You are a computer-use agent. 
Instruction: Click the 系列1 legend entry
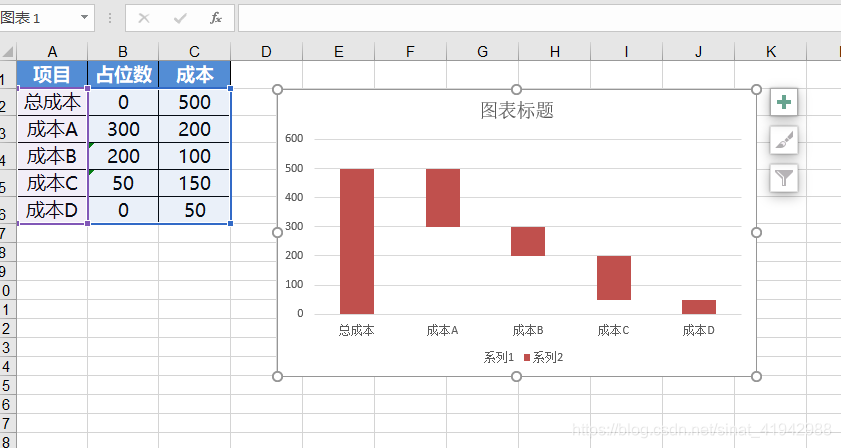coord(499,357)
